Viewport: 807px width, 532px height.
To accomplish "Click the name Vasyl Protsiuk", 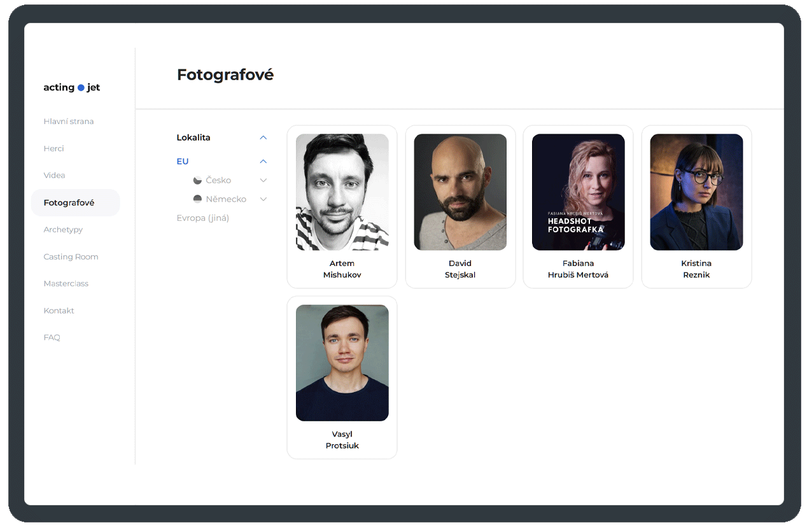I will click(x=342, y=440).
